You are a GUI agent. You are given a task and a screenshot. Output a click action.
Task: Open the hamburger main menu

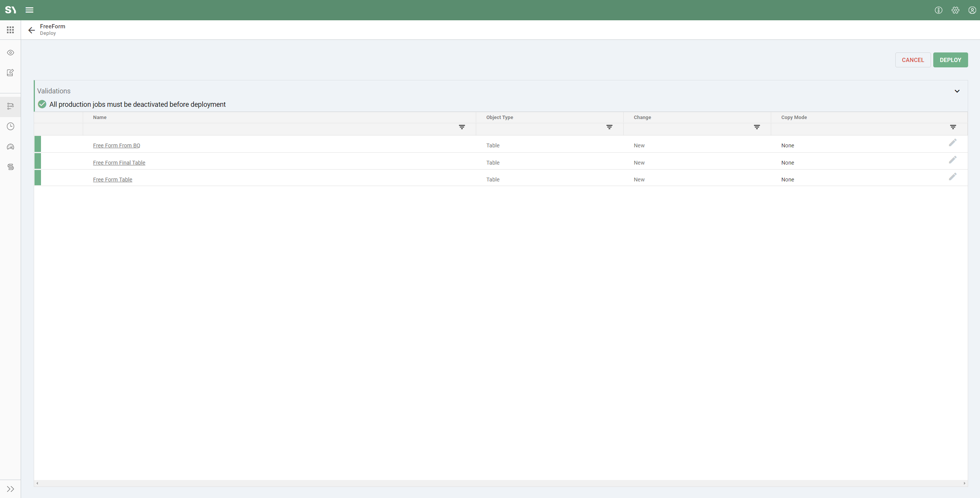29,10
